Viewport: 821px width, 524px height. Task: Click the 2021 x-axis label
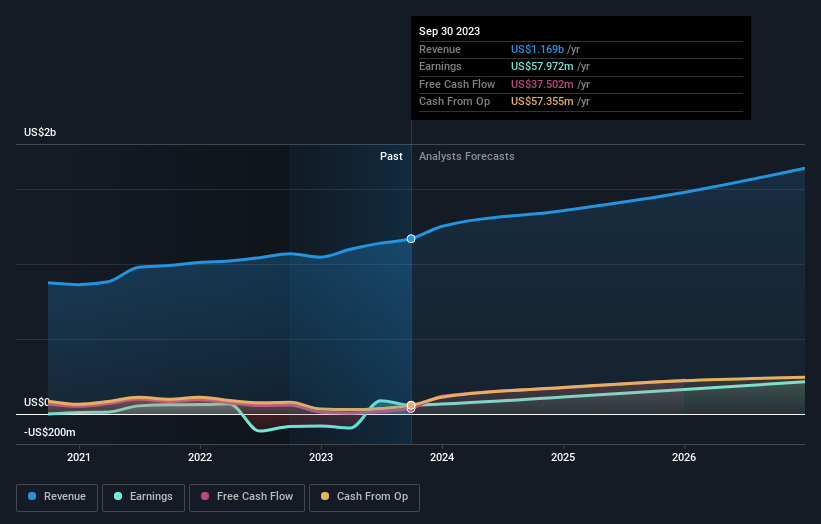79,458
